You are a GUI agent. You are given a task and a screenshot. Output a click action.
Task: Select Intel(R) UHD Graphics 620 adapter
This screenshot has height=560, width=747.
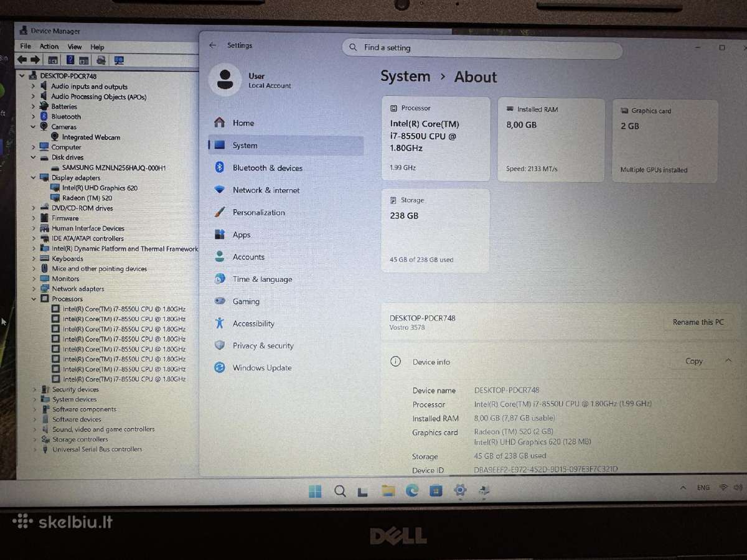point(100,188)
